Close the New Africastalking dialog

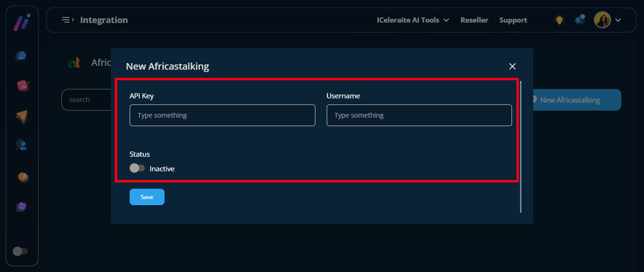[x=512, y=66]
